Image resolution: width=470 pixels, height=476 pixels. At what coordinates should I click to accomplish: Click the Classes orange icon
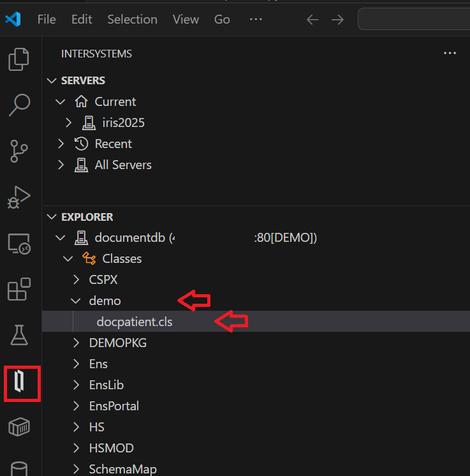pyautogui.click(x=89, y=258)
